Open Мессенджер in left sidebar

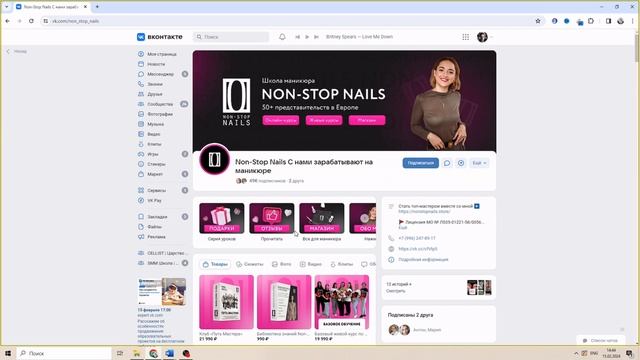click(160, 74)
